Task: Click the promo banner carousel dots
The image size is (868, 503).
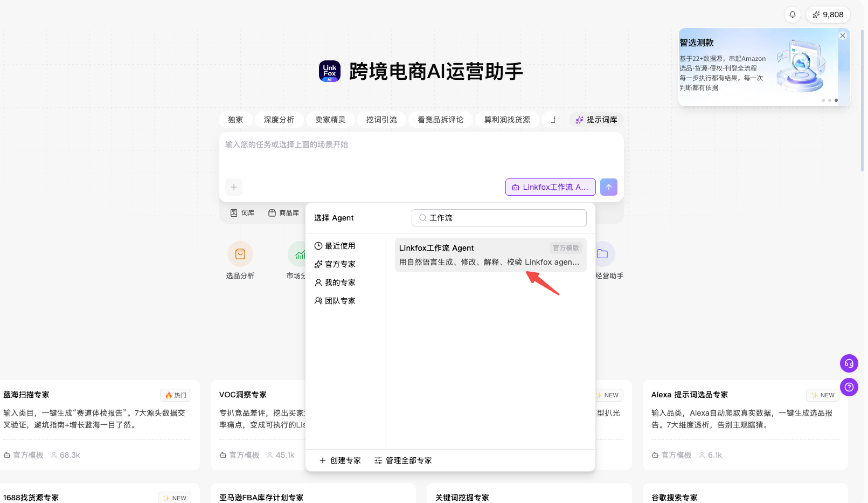Action: pos(829,100)
